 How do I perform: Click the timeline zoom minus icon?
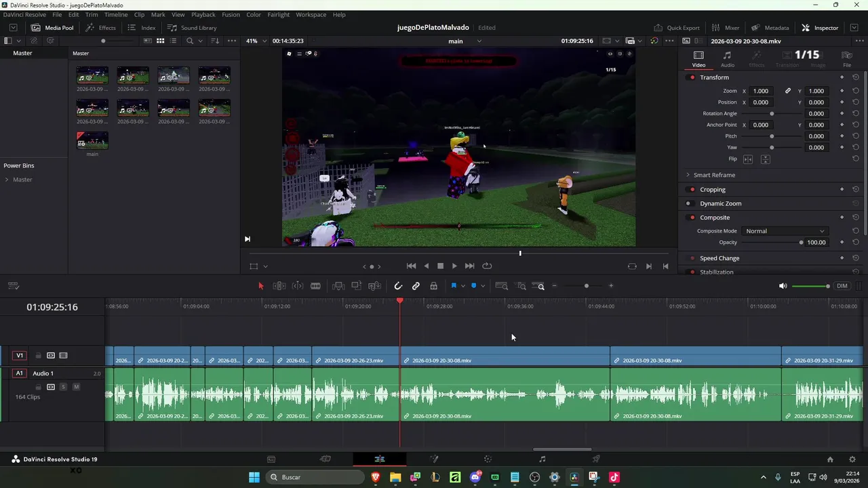pos(554,286)
